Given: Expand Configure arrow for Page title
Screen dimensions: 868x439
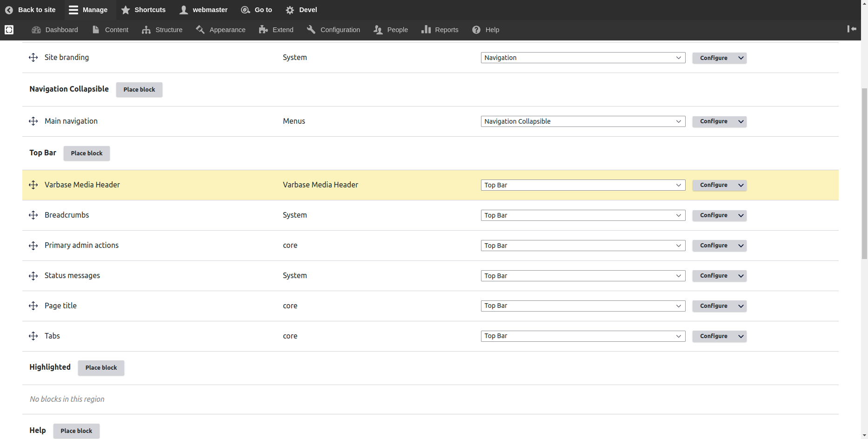Looking at the screenshot, I should click(x=741, y=306).
